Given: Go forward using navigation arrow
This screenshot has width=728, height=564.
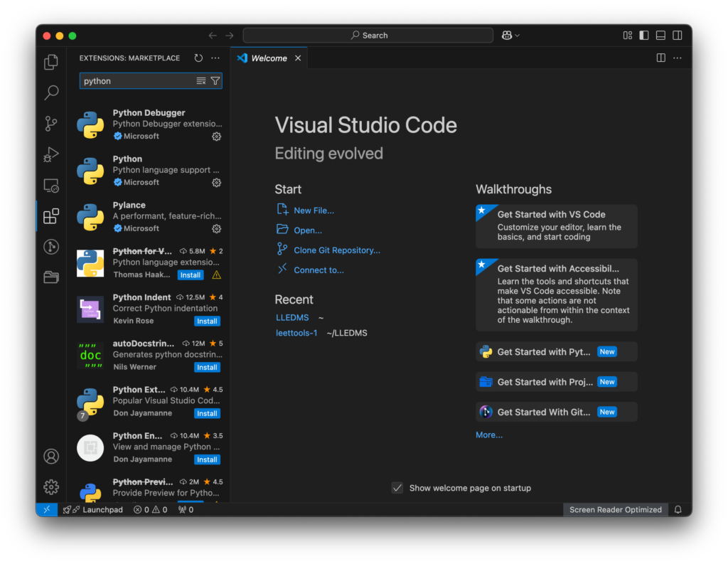Looking at the screenshot, I should point(230,36).
